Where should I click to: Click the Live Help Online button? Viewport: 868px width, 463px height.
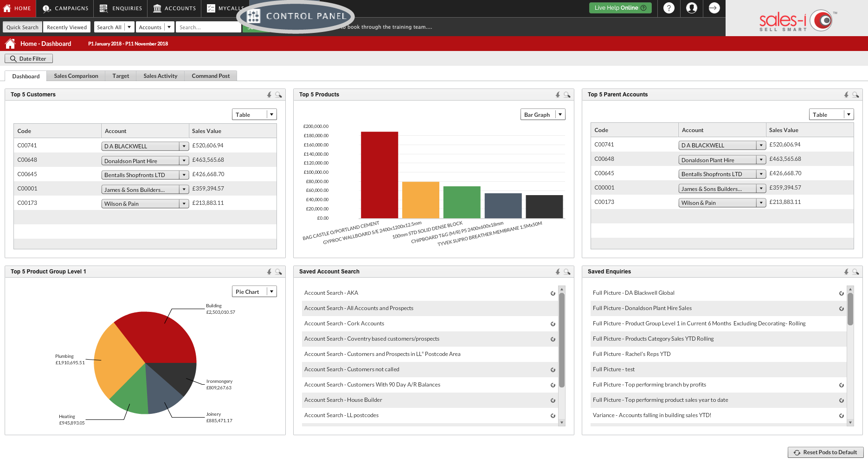click(620, 8)
